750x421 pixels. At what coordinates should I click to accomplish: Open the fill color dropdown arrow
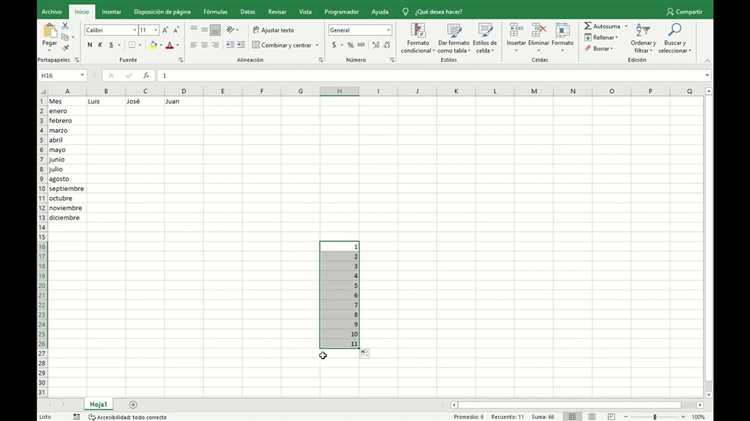point(161,45)
